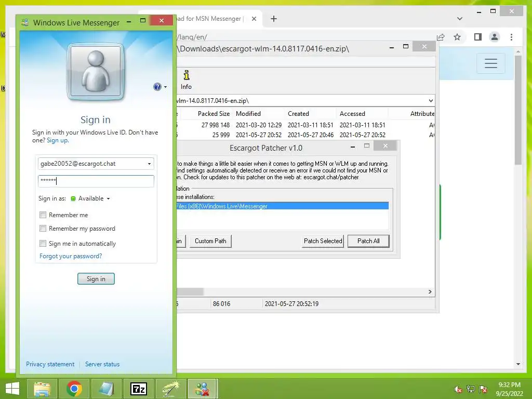Close the MSN Messenger Chrome tab
532x399 pixels.
(x=254, y=19)
